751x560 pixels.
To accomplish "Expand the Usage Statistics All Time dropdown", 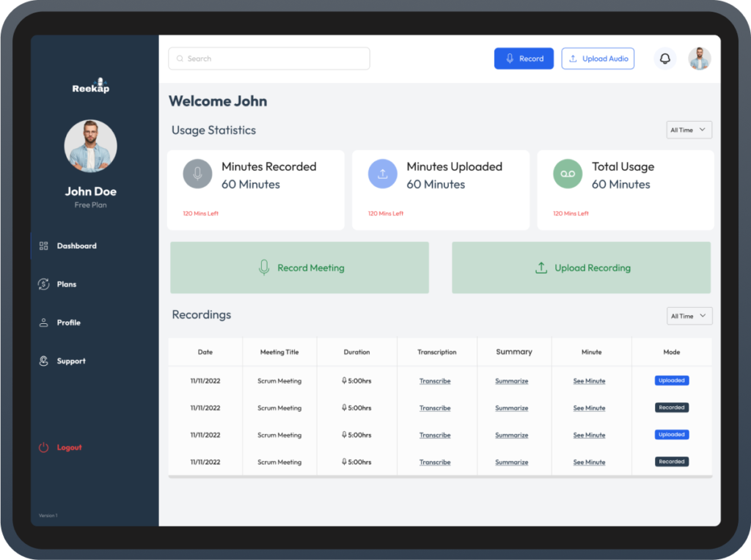I will click(689, 130).
